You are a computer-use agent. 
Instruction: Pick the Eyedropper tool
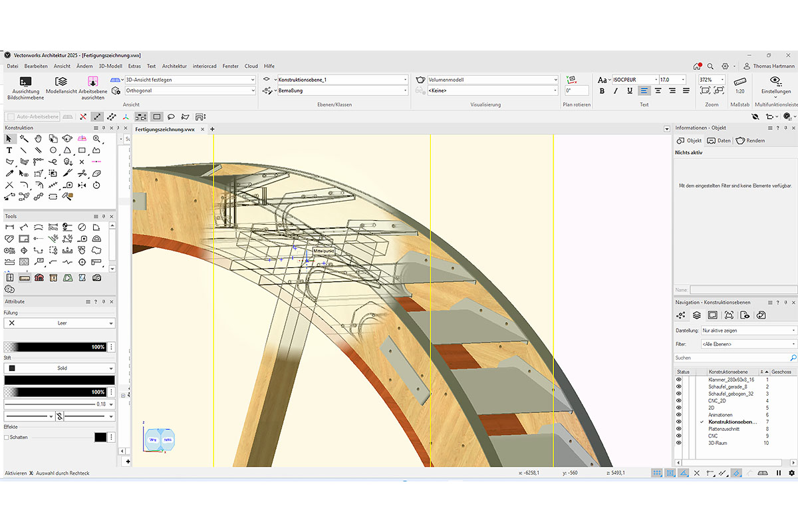[9, 174]
